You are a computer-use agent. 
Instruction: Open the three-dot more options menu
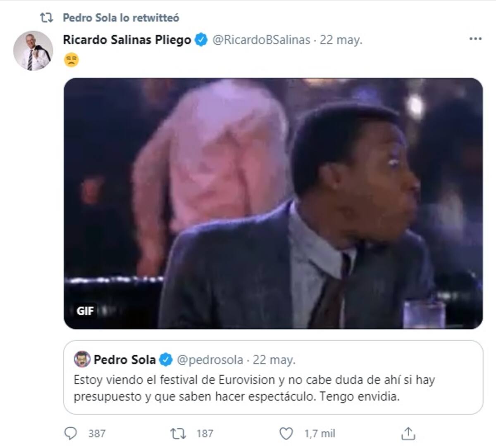pyautogui.click(x=475, y=39)
